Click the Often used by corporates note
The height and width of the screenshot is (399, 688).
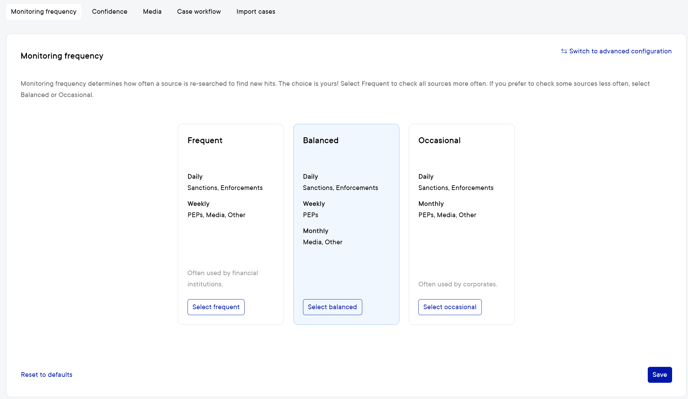(458, 284)
